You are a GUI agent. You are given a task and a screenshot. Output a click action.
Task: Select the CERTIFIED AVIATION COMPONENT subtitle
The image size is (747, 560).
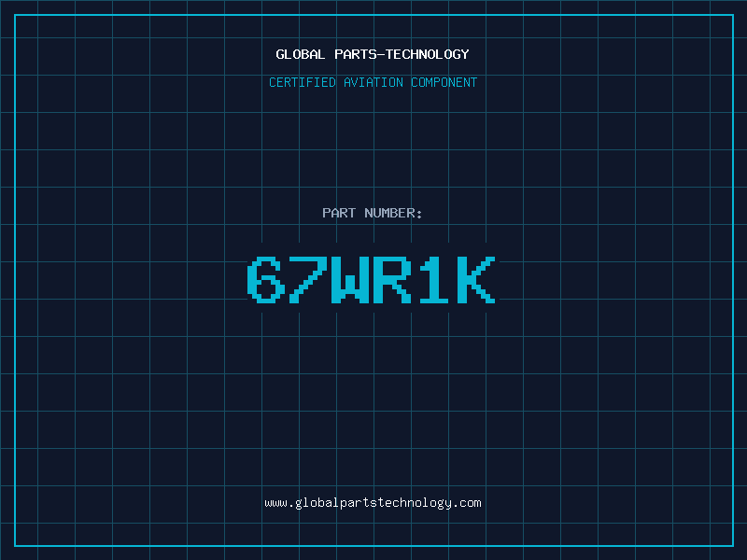coord(373,82)
